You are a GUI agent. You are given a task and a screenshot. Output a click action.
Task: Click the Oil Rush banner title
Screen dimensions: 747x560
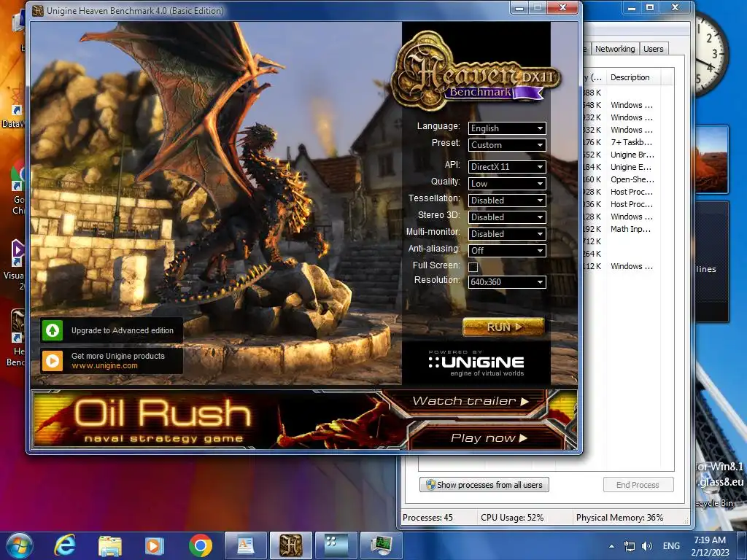pyautogui.click(x=163, y=413)
